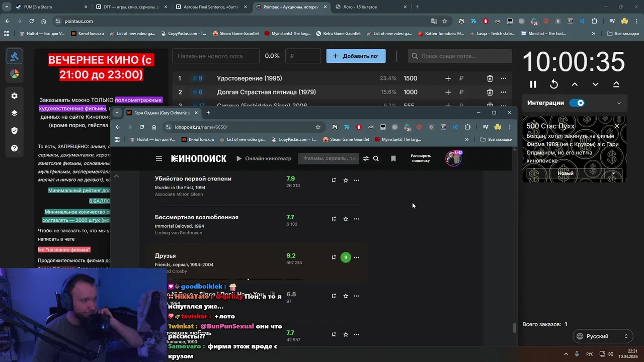Image resolution: width=644 pixels, height=362 pixels.
Task: Delete the Удостоверение (1995) lot
Action: click(490, 78)
